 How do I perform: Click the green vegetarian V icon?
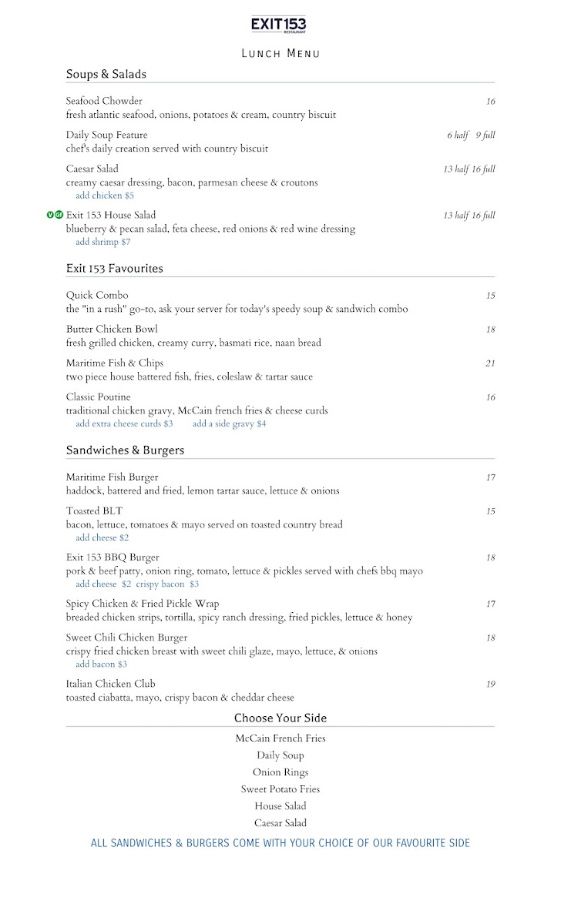point(51,215)
